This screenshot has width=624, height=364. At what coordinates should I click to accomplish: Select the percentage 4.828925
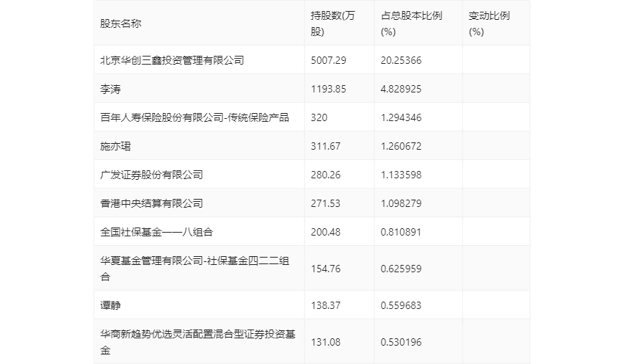pyautogui.click(x=401, y=89)
